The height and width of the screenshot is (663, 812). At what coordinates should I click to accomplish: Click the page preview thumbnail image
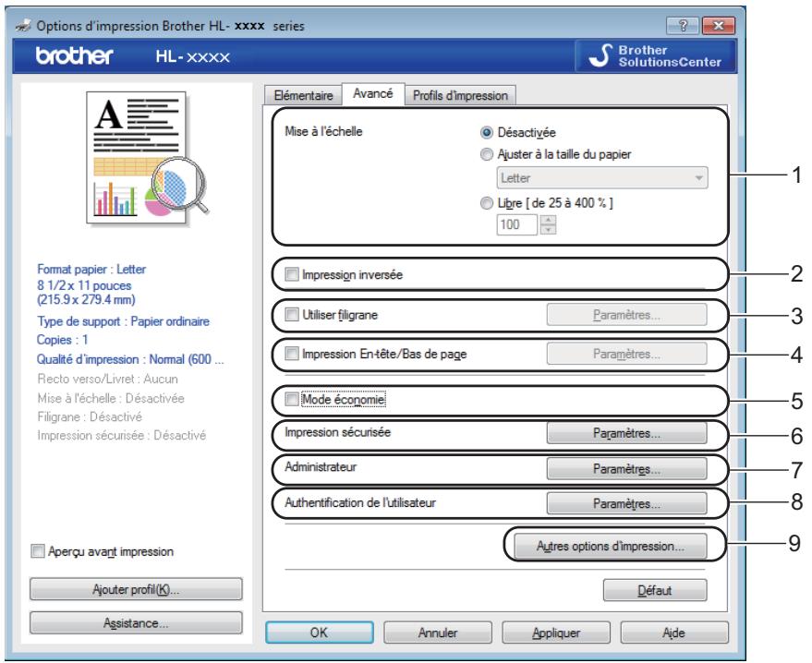pyautogui.click(x=147, y=157)
